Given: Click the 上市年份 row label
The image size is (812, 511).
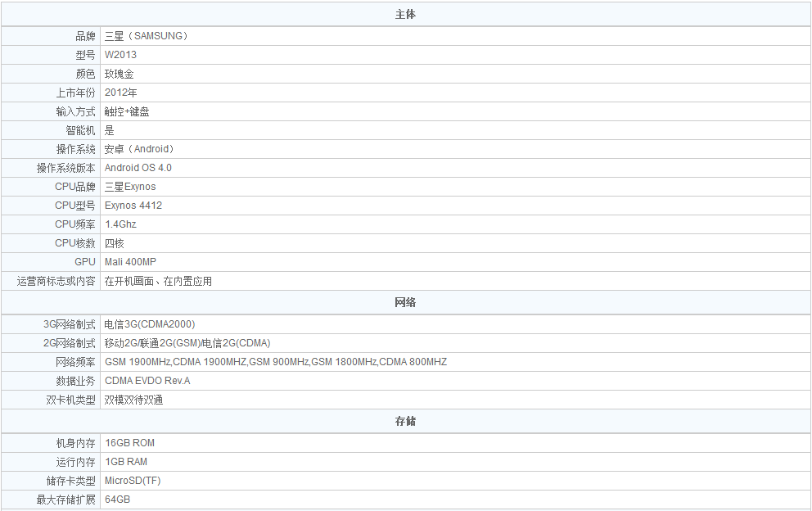Looking at the screenshot, I should (75, 93).
